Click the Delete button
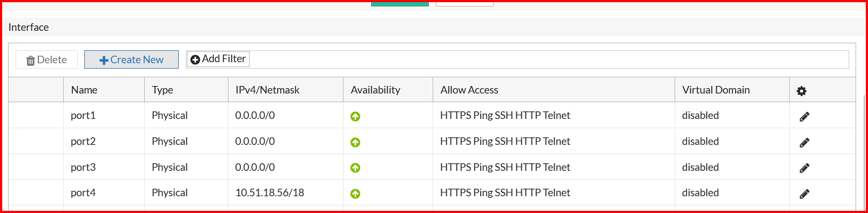 coord(46,59)
